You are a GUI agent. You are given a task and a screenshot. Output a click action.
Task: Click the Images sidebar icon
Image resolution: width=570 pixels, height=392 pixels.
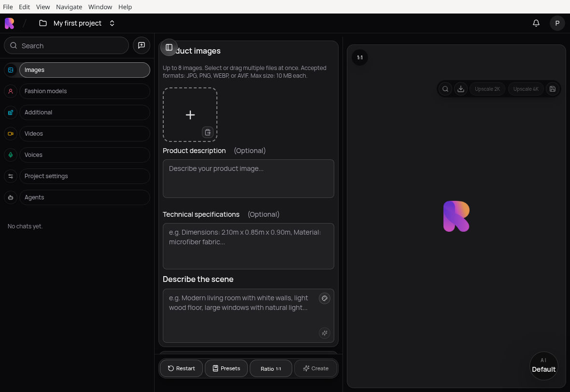(x=11, y=70)
